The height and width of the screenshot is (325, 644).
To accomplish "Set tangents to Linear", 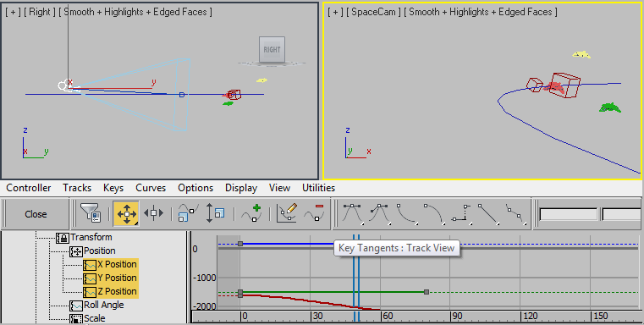I will (488, 213).
